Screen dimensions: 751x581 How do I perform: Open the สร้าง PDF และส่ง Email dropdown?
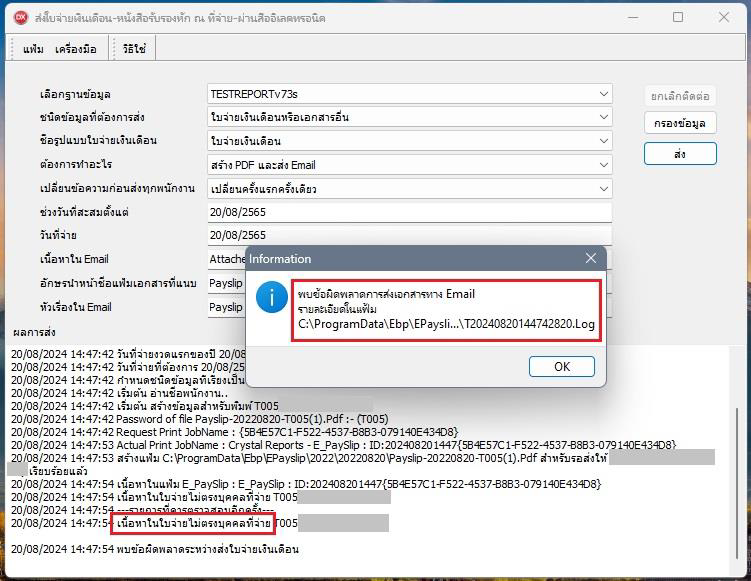tap(603, 165)
